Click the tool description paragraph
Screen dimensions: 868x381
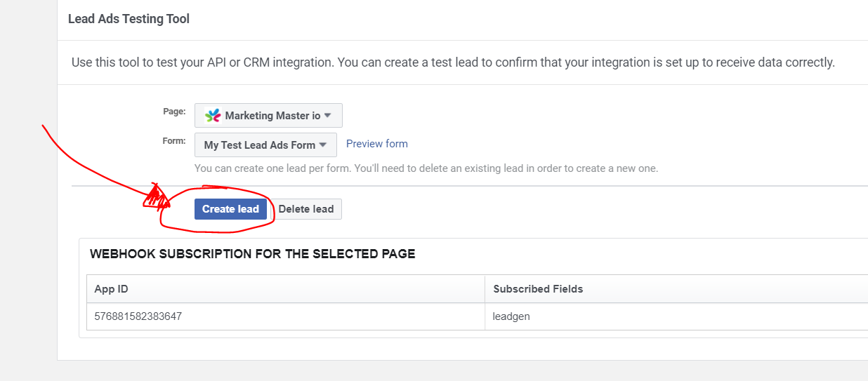(453, 62)
